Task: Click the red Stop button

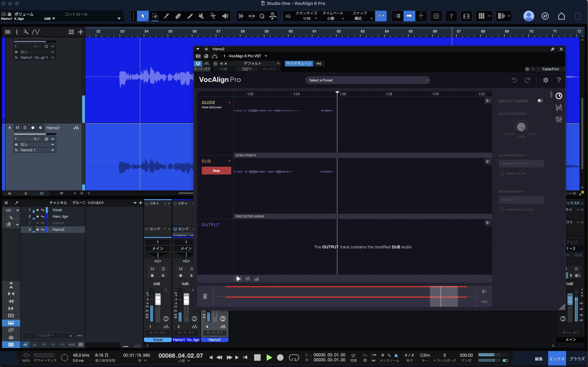Action: point(216,171)
